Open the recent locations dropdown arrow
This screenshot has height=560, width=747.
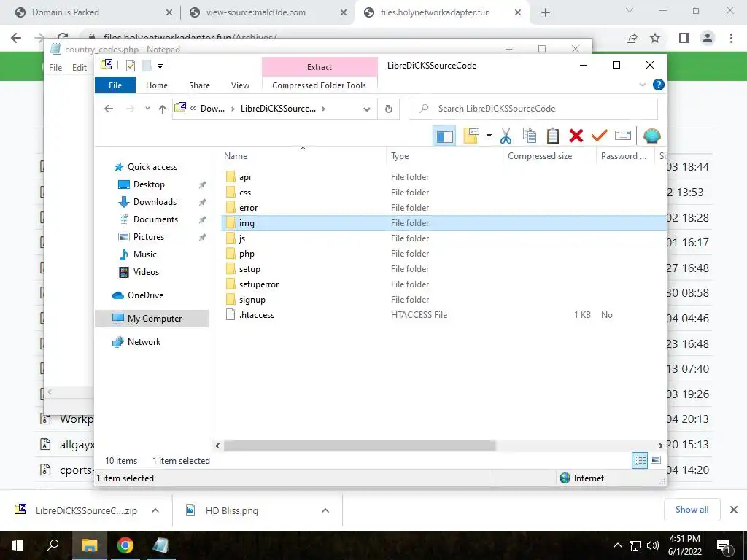click(147, 109)
